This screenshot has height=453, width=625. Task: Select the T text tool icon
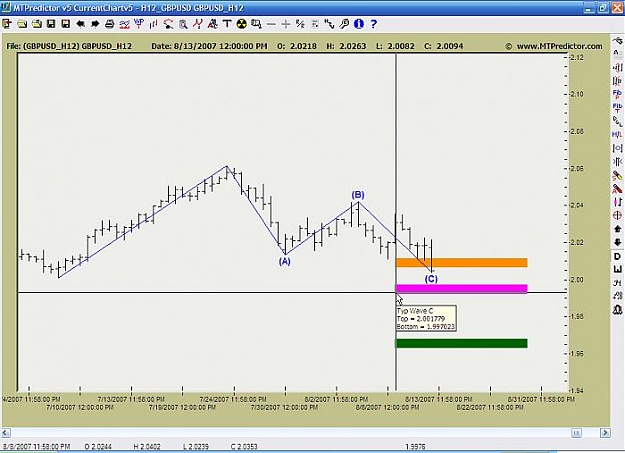227,24
